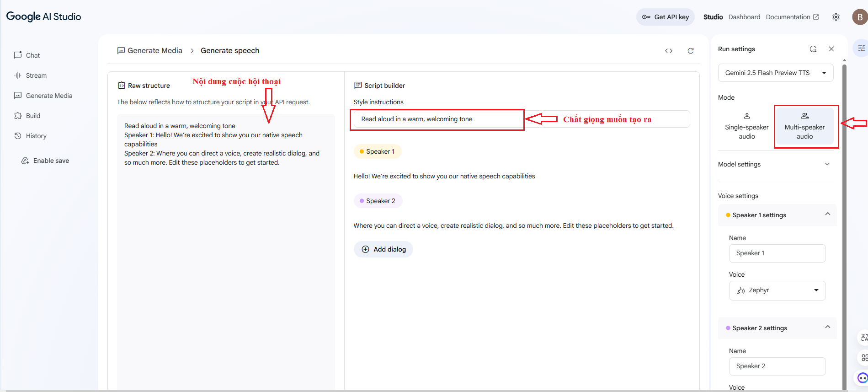Click the Build puzzle icon
This screenshot has height=392, width=868.
coord(18,116)
